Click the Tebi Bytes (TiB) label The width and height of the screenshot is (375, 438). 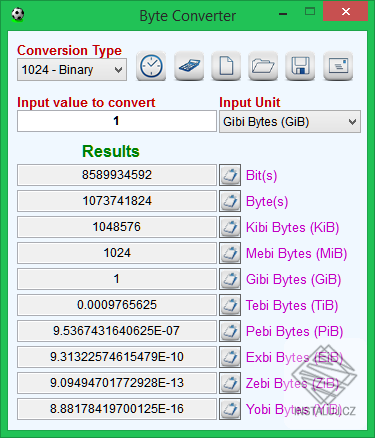(x=292, y=305)
